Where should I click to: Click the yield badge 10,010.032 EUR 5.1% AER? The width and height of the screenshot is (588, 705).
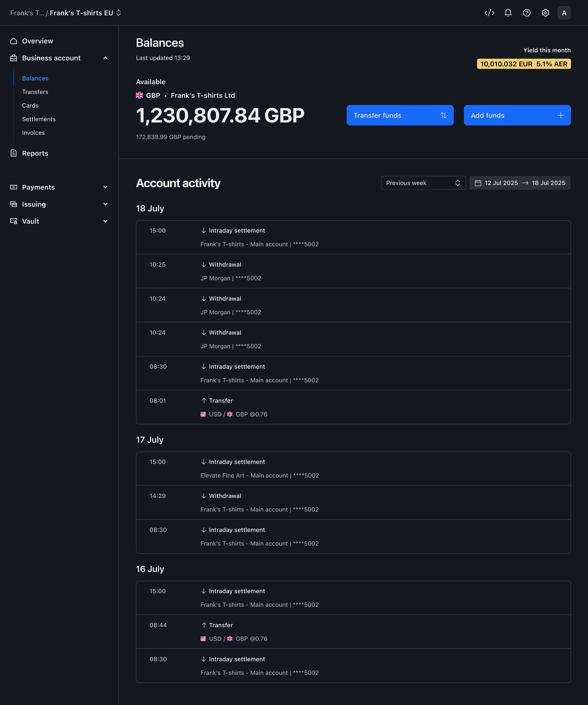(524, 64)
